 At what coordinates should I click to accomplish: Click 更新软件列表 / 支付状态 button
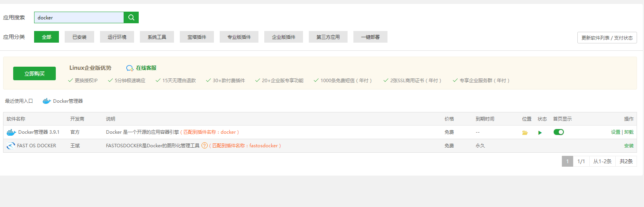[x=607, y=38]
